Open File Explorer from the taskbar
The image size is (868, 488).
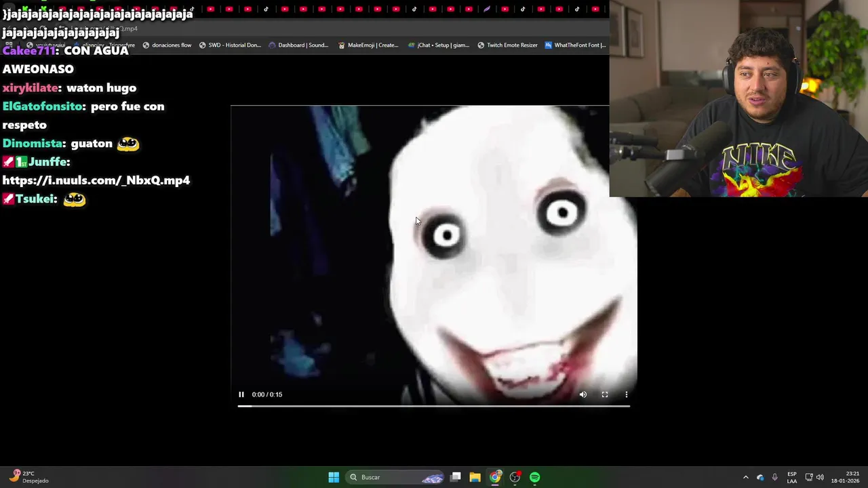click(475, 477)
